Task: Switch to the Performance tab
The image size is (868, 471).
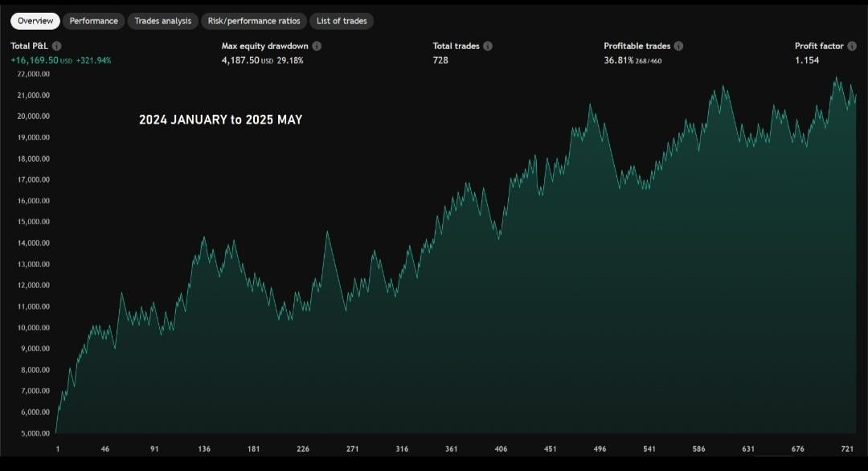Action: [x=93, y=21]
